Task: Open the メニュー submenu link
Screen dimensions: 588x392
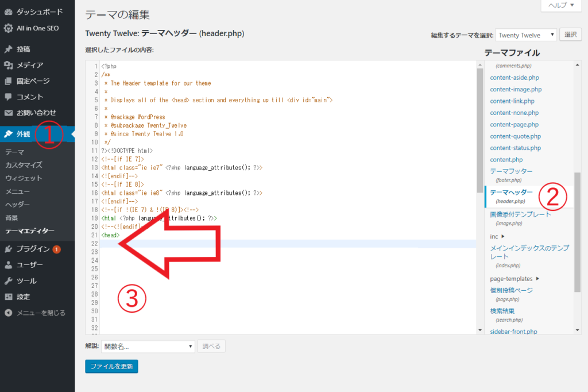Action: coord(17,191)
